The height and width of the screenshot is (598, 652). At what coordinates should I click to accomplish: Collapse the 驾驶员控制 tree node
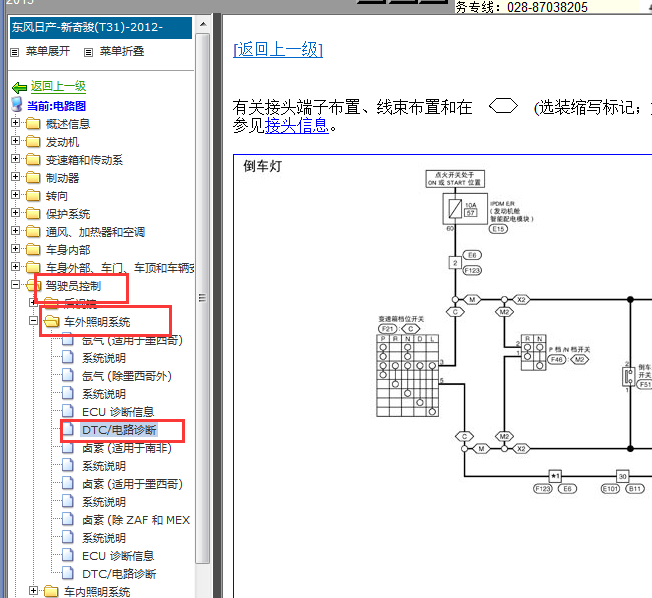16,286
